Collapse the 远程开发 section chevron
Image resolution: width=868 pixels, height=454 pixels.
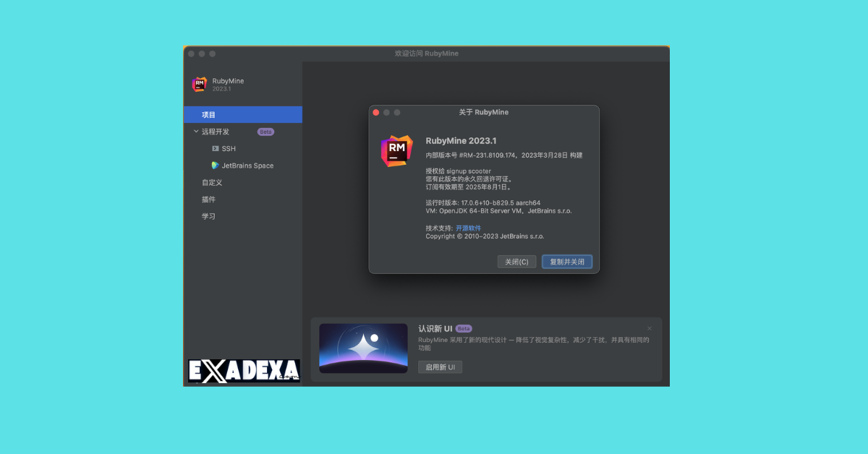tap(196, 132)
